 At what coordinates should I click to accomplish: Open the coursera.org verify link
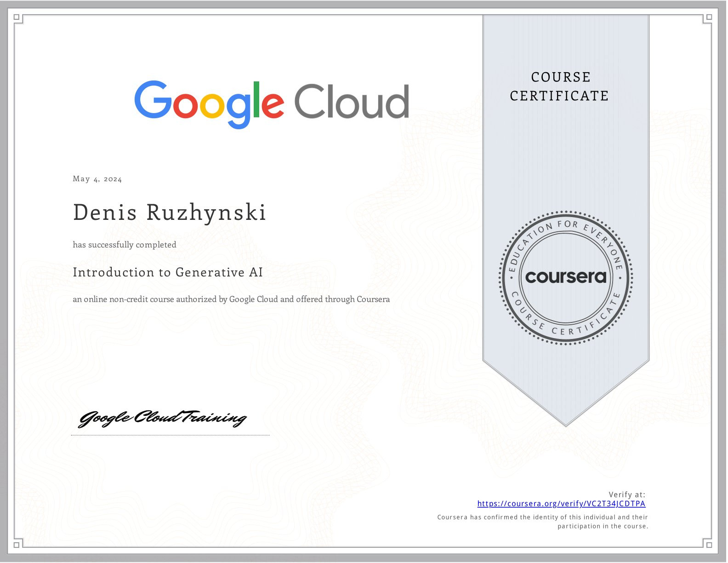(x=561, y=504)
